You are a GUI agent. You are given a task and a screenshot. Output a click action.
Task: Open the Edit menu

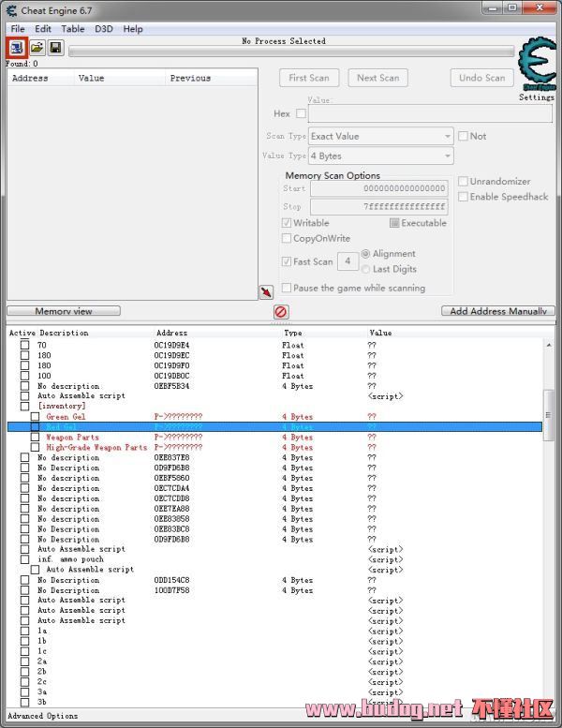coord(43,29)
